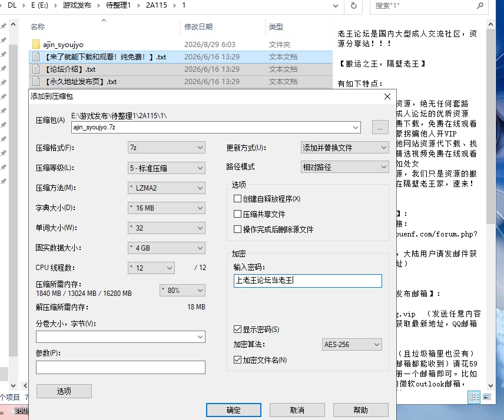Click the 待整理1 breadcrumb

[x=118, y=5]
